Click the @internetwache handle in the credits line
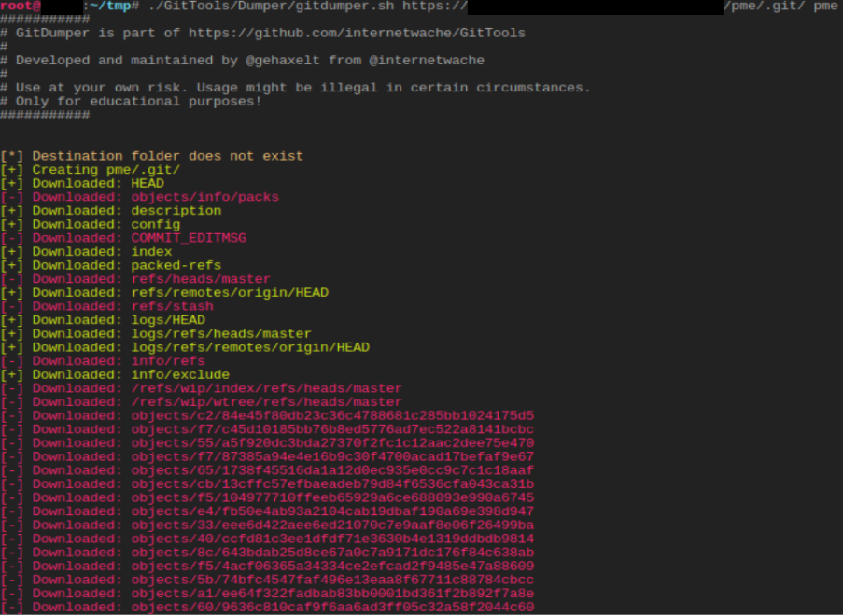 point(427,60)
